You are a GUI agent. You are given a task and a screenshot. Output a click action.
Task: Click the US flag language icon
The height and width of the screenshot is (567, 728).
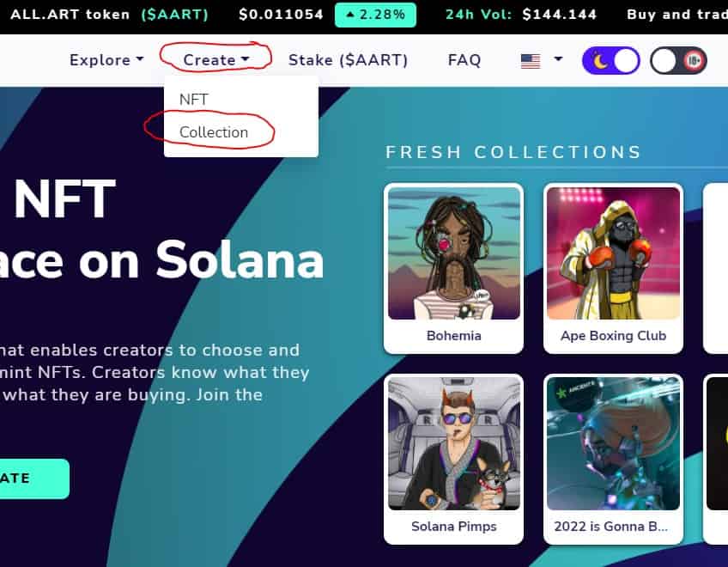(531, 61)
